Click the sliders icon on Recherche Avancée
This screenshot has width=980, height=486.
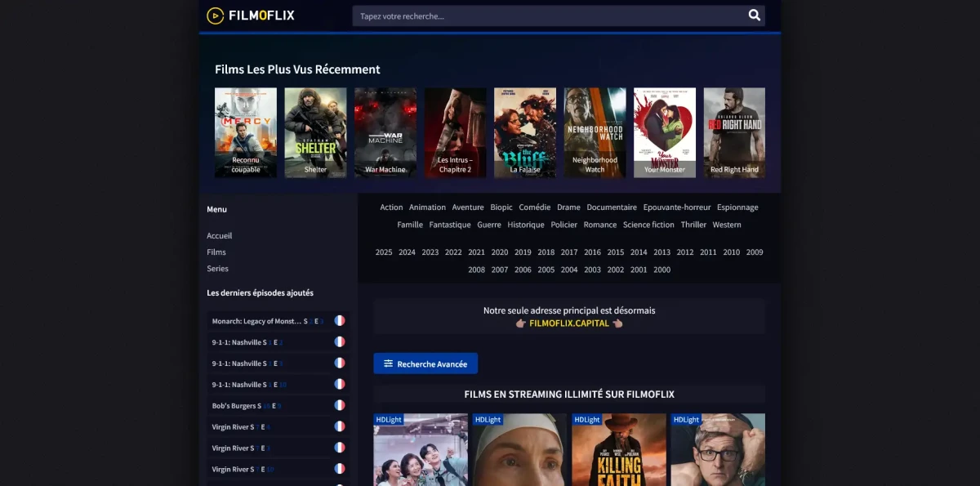[389, 363]
